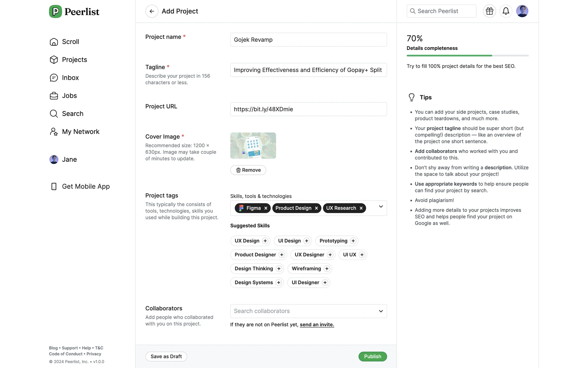Click the cover image thumbnail
The height and width of the screenshot is (368, 588).
253,145
